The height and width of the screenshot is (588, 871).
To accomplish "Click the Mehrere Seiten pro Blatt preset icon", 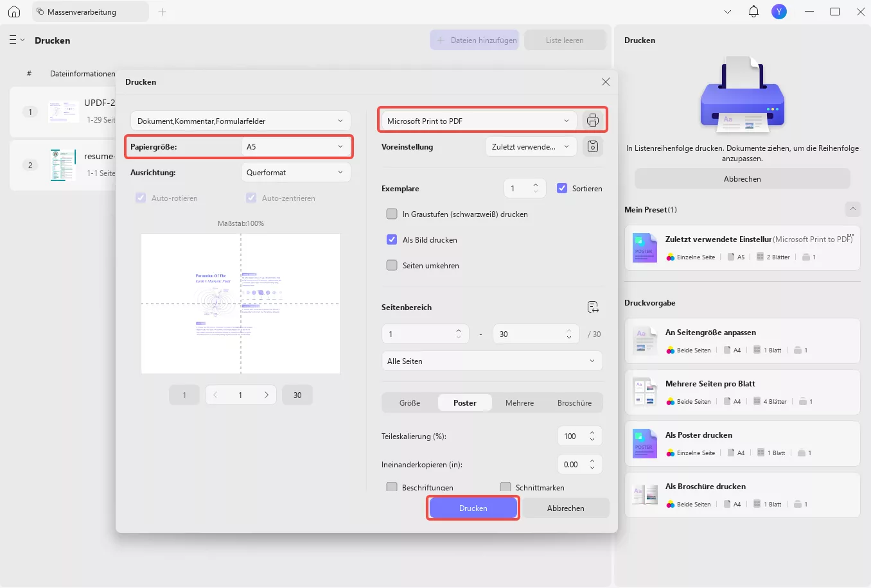I will [x=645, y=392].
